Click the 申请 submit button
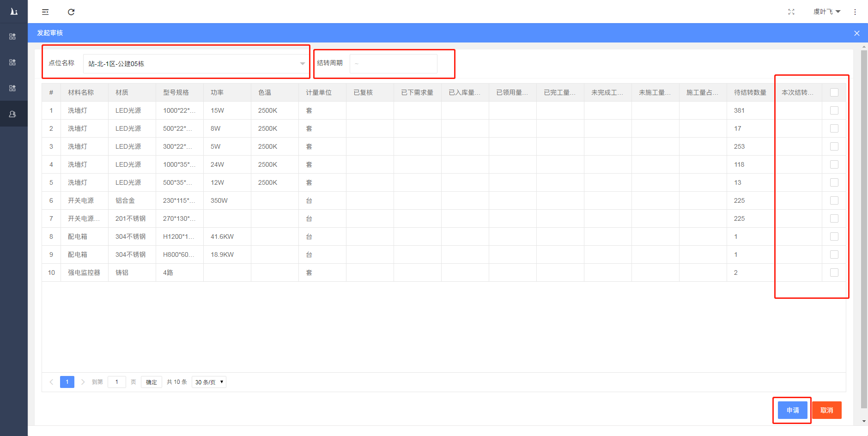Screen dimensions: 868x436 (x=793, y=410)
